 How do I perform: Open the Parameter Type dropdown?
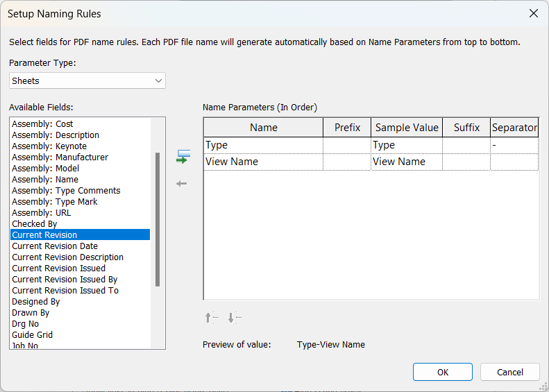pos(87,81)
